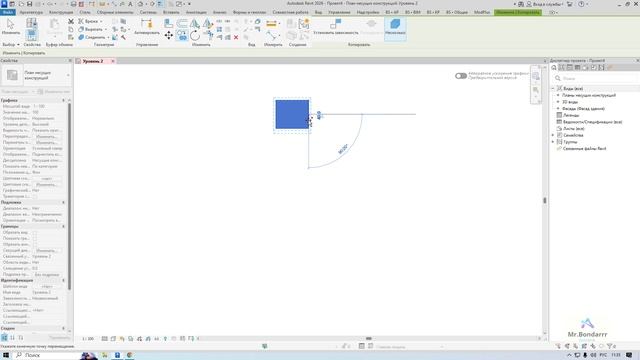Click the view scale 1:100 in view control bar
The width and height of the screenshot is (640, 360).
pyautogui.click(x=88, y=339)
